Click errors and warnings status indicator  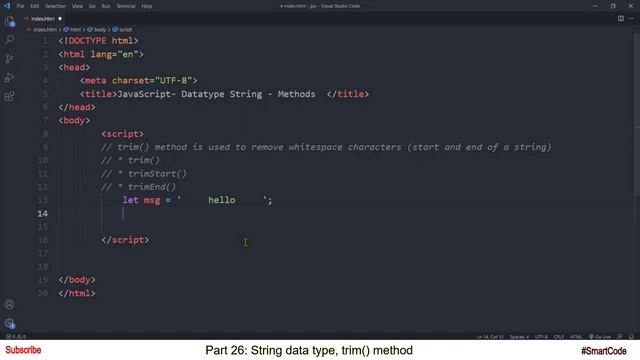point(16,337)
